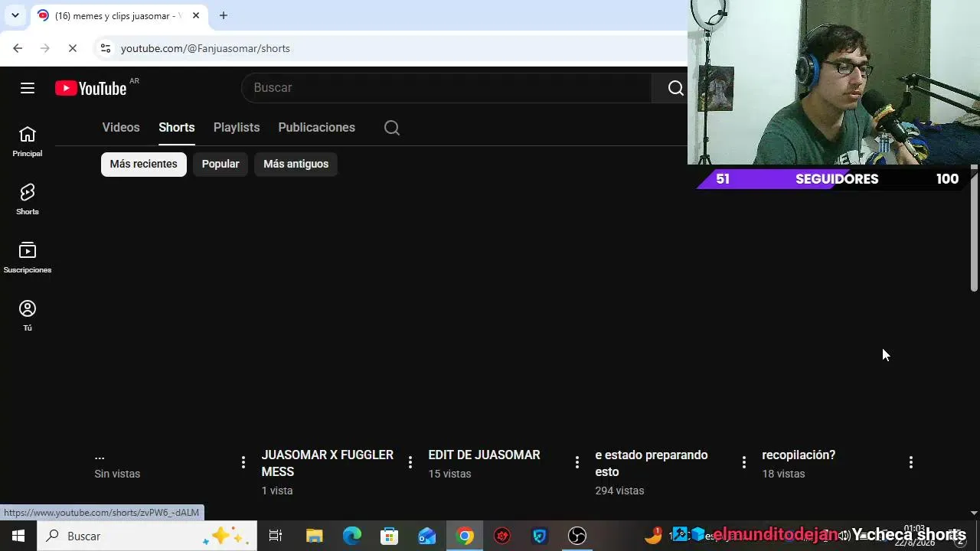The height and width of the screenshot is (551, 980).
Task: Switch to the Videos tab
Action: [x=121, y=128]
